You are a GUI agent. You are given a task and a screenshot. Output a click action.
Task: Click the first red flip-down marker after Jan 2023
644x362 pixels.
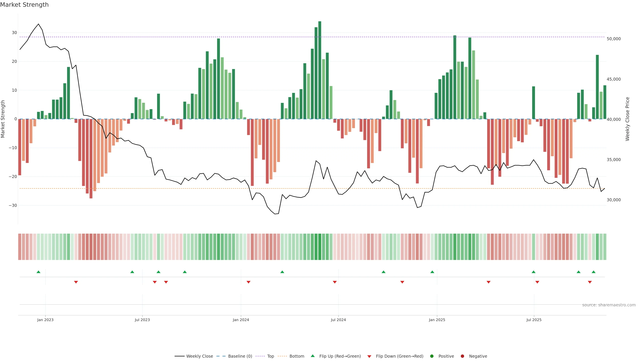[76, 282]
